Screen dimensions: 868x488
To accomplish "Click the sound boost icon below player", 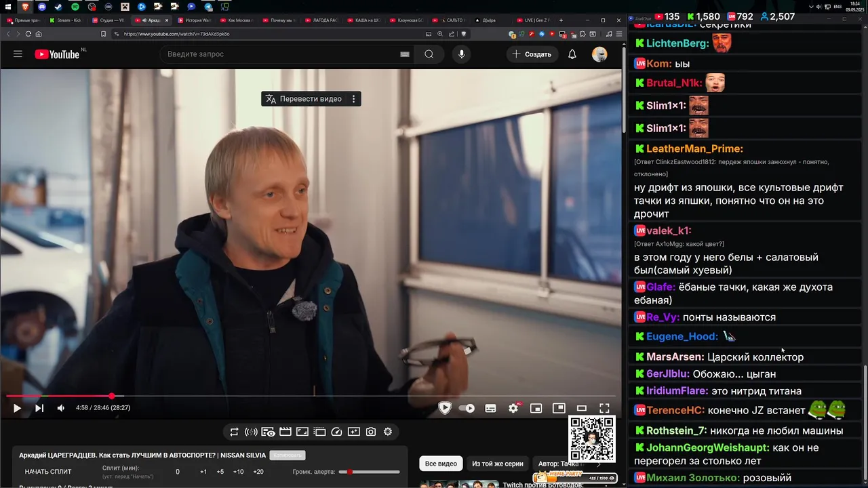I will 251,432.
